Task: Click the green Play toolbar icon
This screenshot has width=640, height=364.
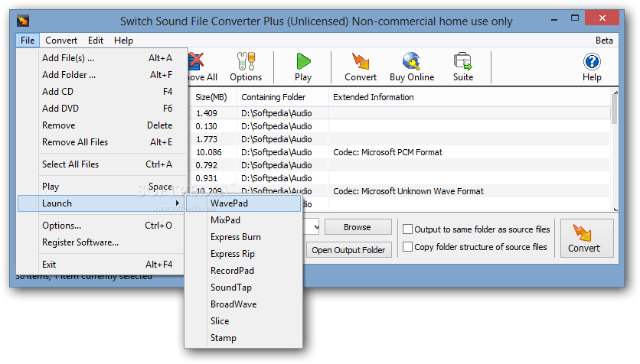Action: tap(303, 61)
